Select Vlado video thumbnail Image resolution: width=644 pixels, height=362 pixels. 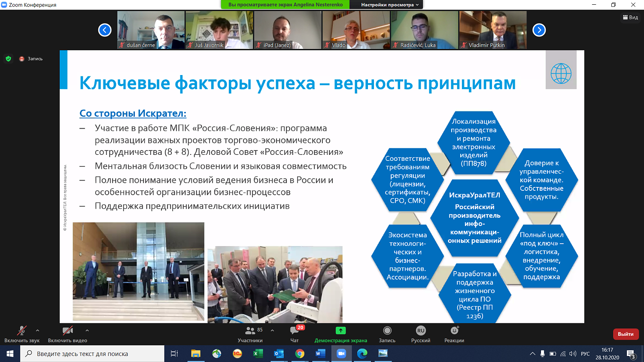(x=356, y=30)
